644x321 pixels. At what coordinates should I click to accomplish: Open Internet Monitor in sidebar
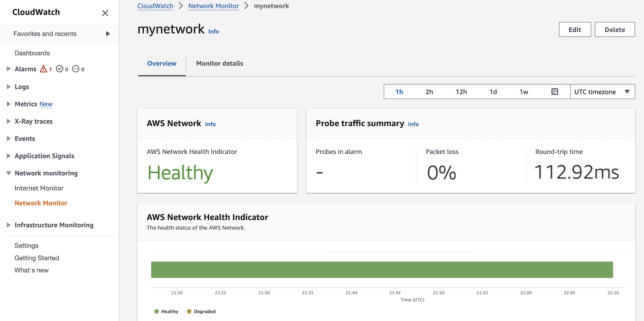pos(39,188)
